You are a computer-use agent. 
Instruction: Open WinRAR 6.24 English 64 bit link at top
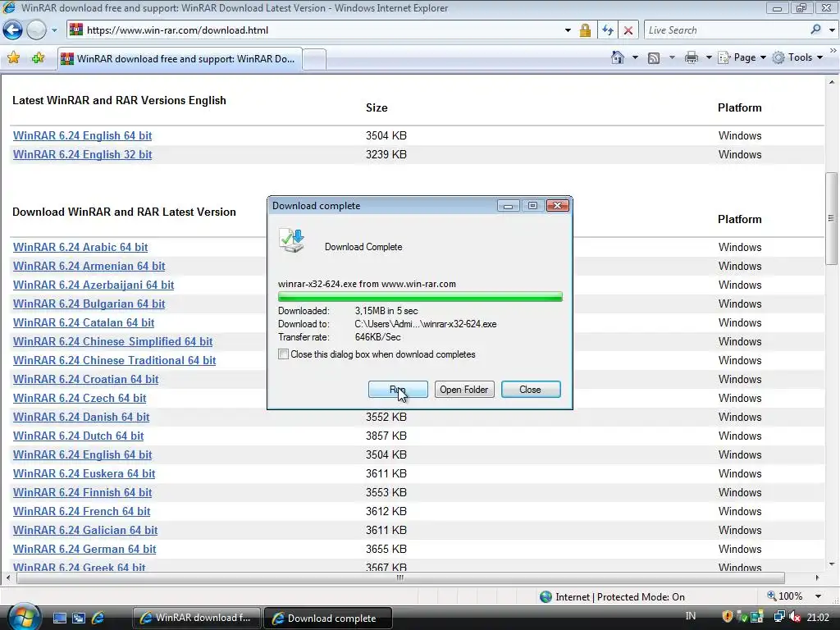83,135
